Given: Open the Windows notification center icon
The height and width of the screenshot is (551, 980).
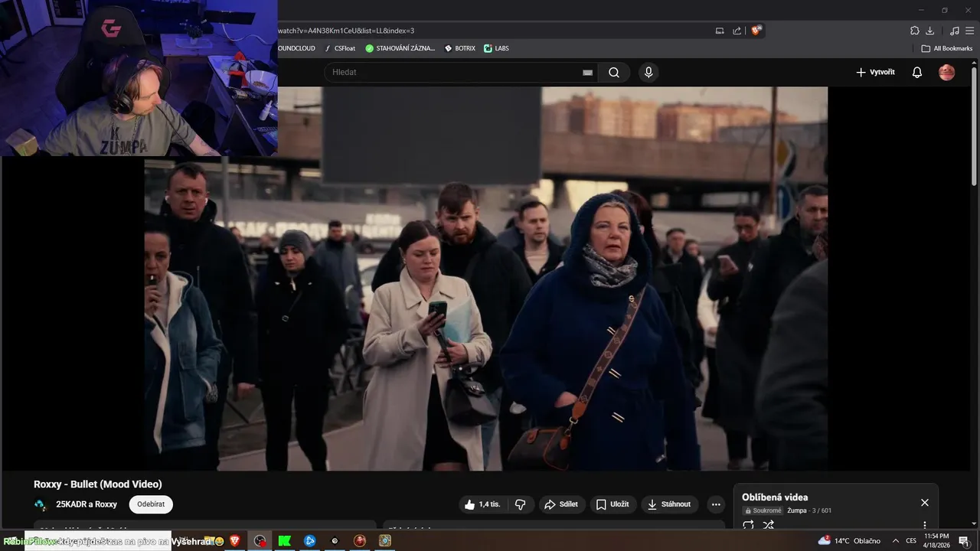Looking at the screenshot, I should (x=964, y=541).
